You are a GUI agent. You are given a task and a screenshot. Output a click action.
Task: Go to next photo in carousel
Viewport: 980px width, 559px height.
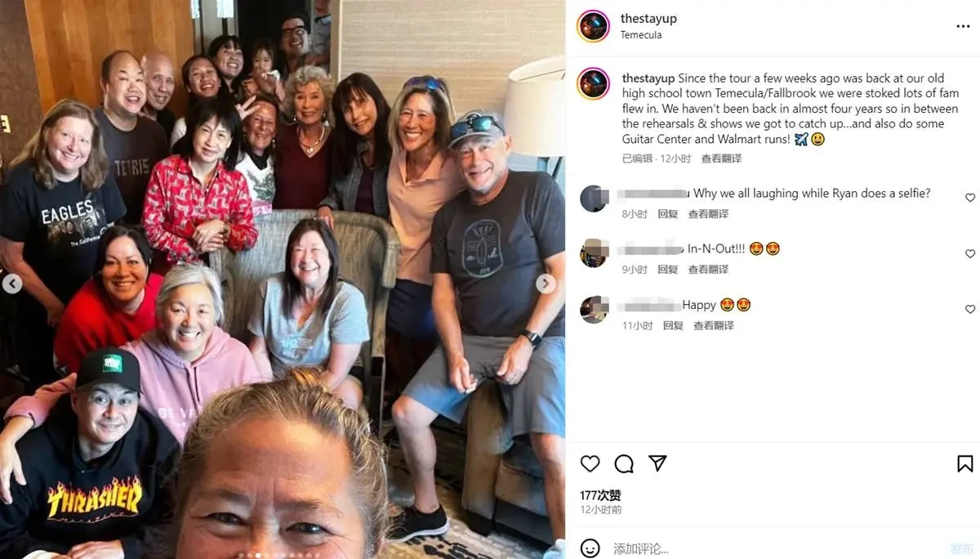pos(546,284)
